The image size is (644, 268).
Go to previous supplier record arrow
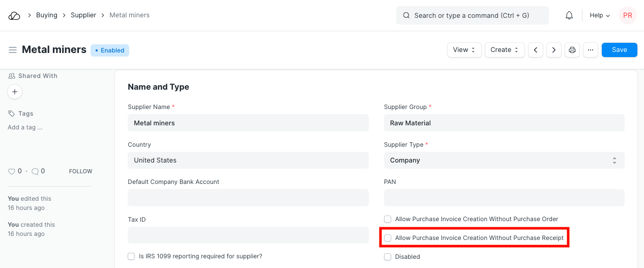click(x=536, y=50)
